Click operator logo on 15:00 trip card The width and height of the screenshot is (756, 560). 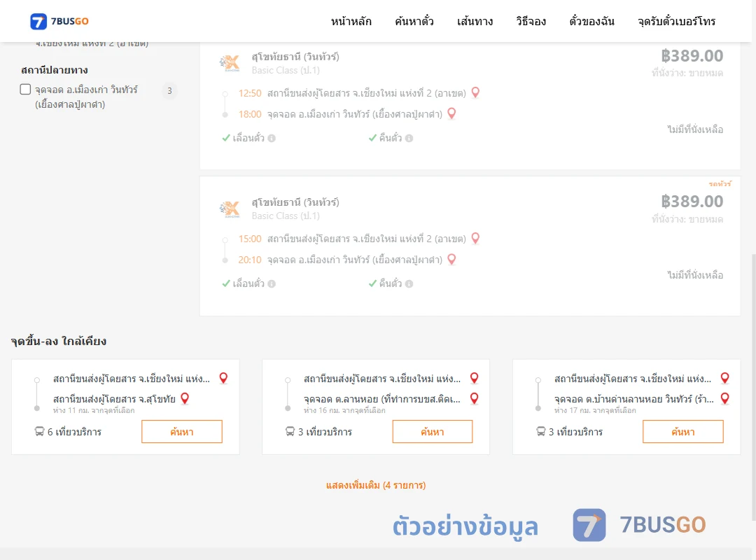tap(230, 209)
